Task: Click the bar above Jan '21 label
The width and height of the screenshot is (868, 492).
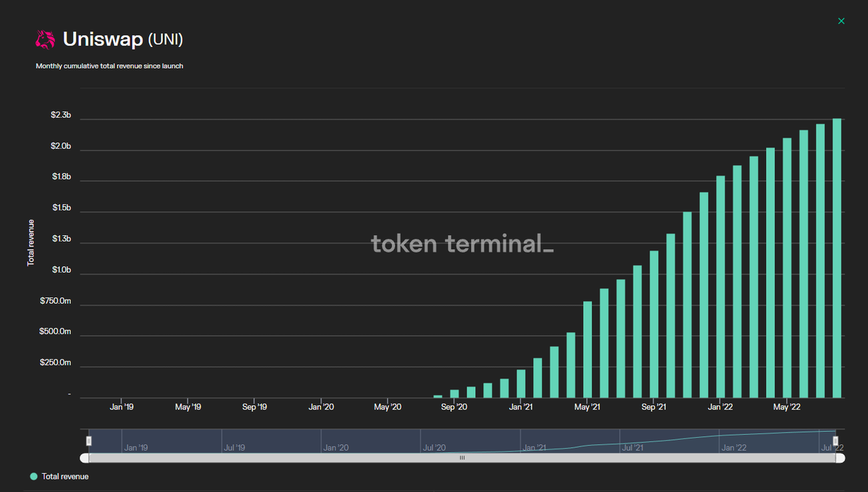Action: [521, 383]
